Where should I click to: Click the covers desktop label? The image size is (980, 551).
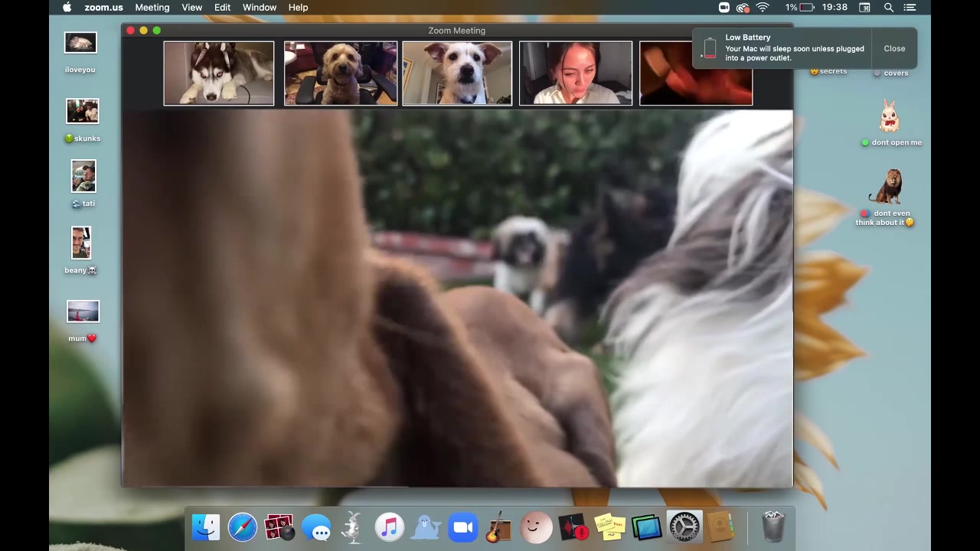891,73
